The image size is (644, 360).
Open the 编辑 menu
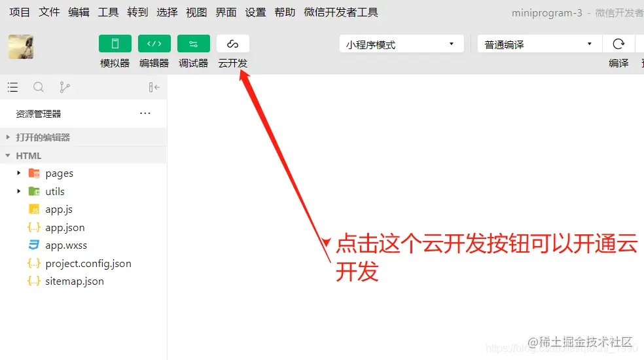79,12
